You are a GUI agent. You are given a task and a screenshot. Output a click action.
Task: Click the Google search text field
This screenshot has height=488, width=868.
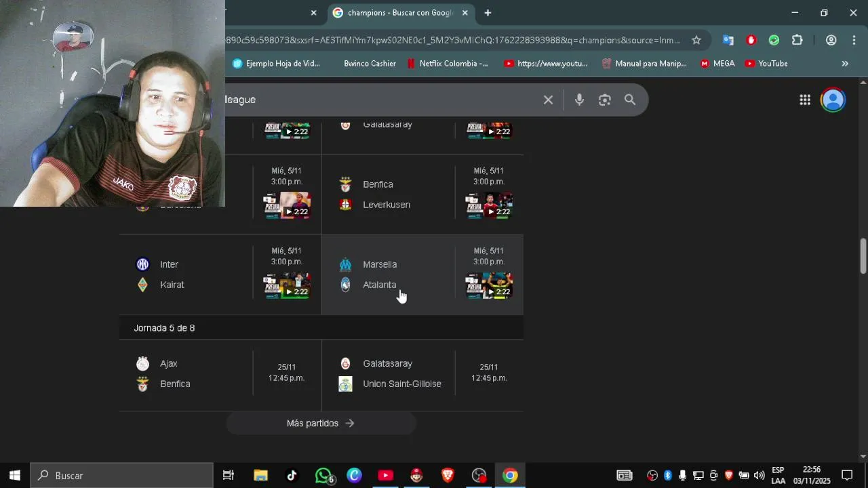(380, 100)
